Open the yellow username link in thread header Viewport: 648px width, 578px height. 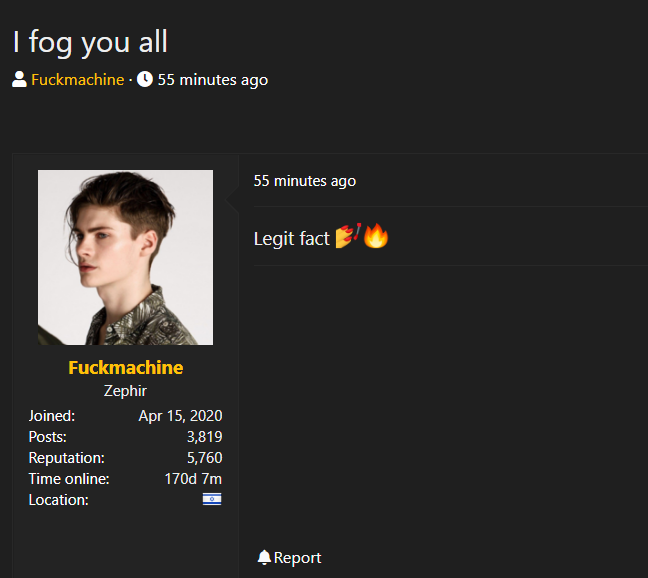point(78,80)
